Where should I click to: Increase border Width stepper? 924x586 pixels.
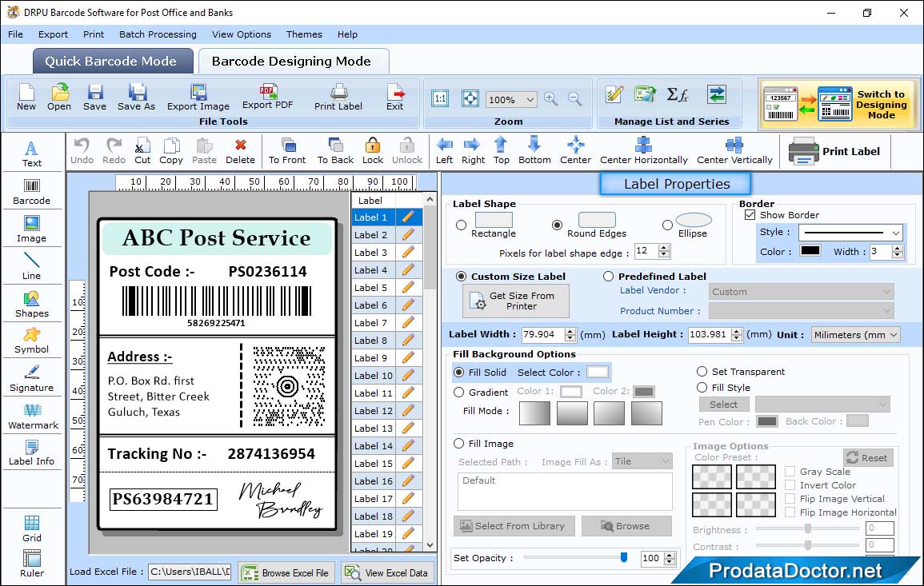pyautogui.click(x=898, y=249)
